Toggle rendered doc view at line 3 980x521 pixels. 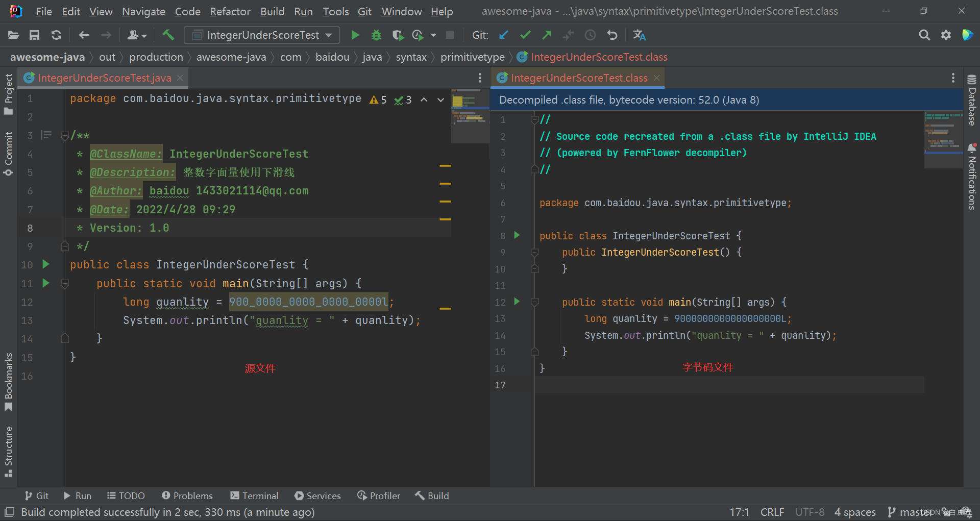click(46, 135)
